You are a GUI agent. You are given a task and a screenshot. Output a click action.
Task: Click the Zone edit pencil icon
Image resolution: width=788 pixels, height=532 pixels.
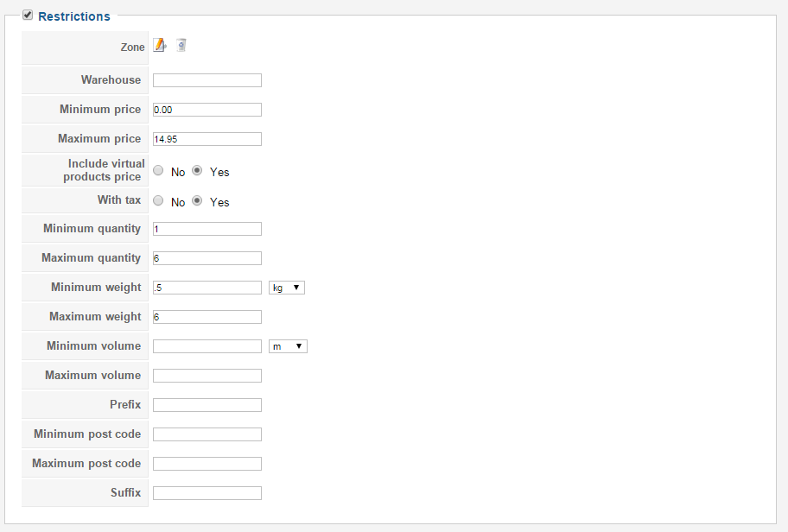coord(159,45)
